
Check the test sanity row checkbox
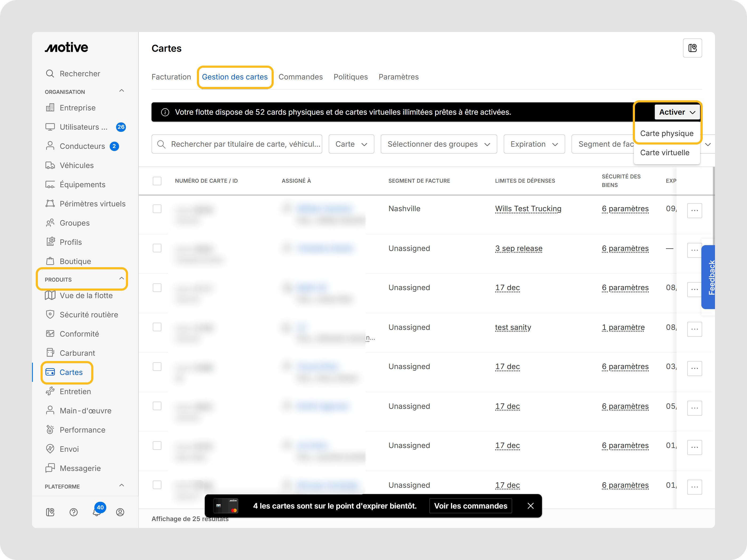click(x=157, y=327)
